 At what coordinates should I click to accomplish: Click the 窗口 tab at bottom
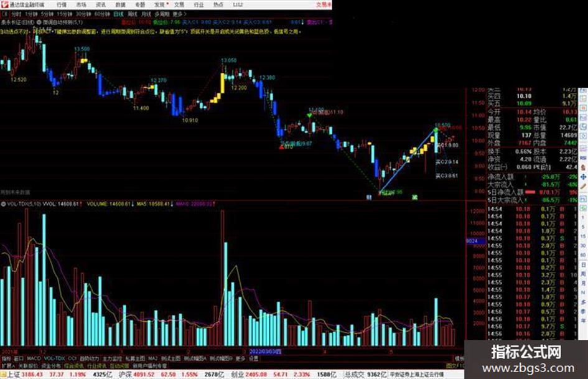pos(19,358)
